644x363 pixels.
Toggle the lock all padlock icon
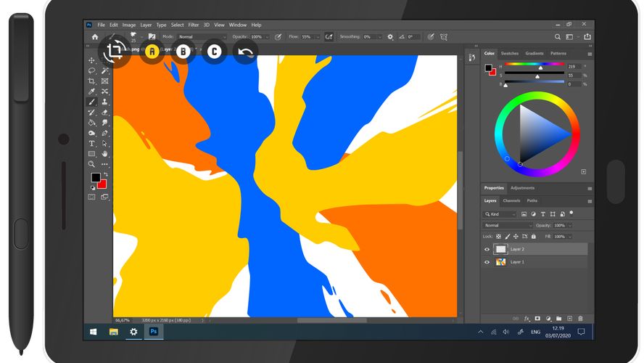pyautogui.click(x=535, y=237)
